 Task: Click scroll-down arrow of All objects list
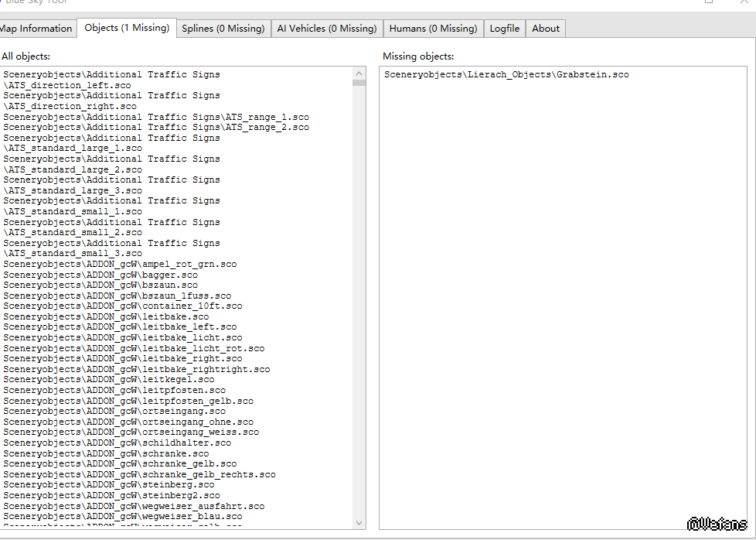tap(359, 523)
